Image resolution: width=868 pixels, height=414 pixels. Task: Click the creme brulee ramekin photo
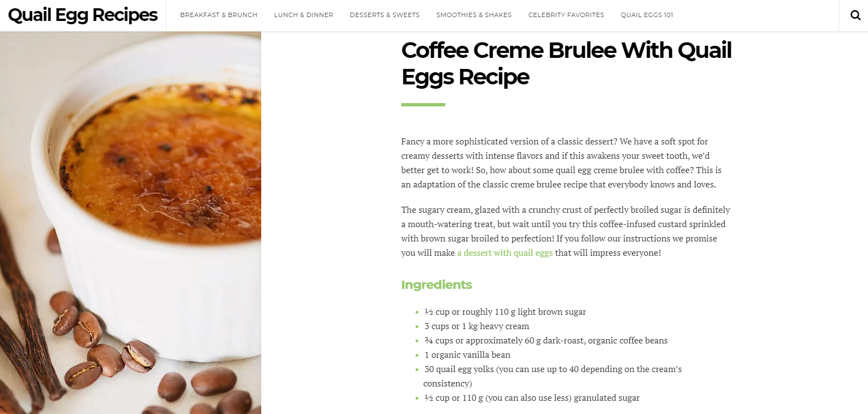[131, 223]
